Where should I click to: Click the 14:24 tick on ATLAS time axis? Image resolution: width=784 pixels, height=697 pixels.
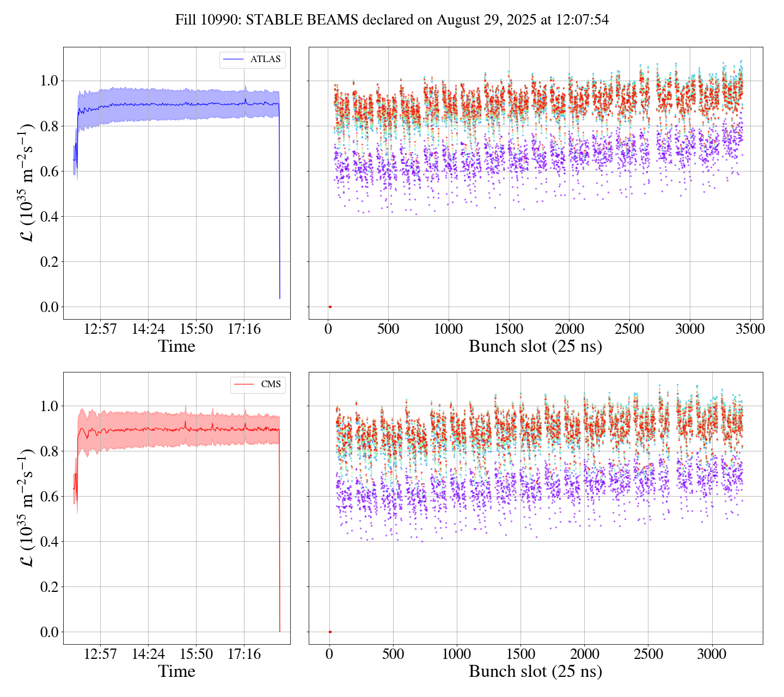tap(148, 329)
